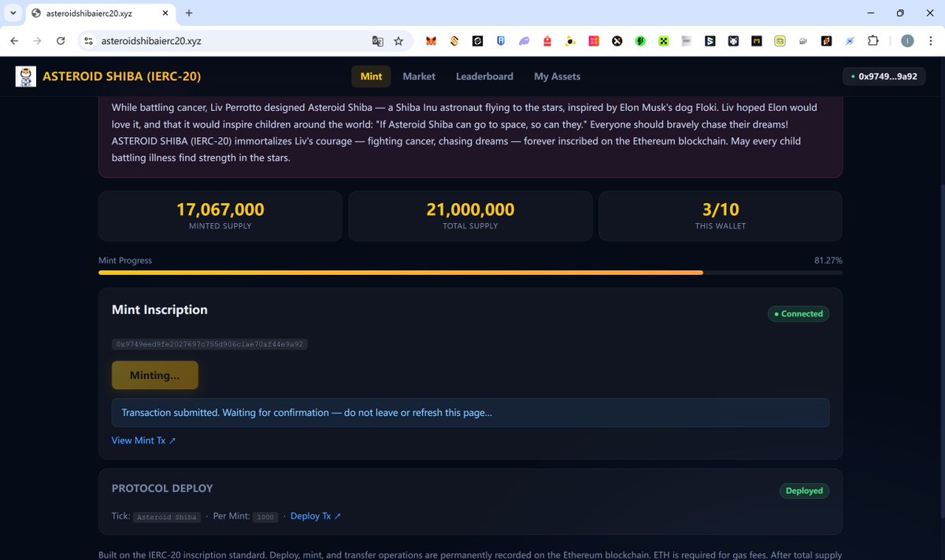
Task: Open a new browser tab
Action: 189,13
